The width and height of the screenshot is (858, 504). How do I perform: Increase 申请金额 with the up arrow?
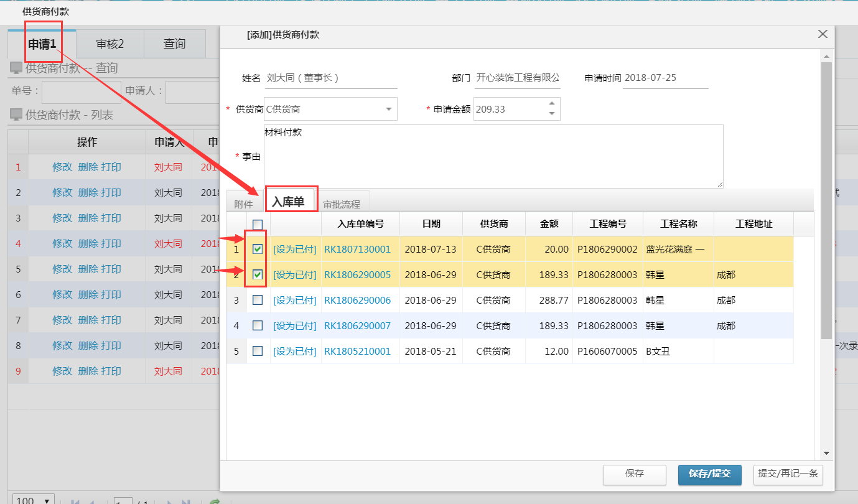[551, 105]
